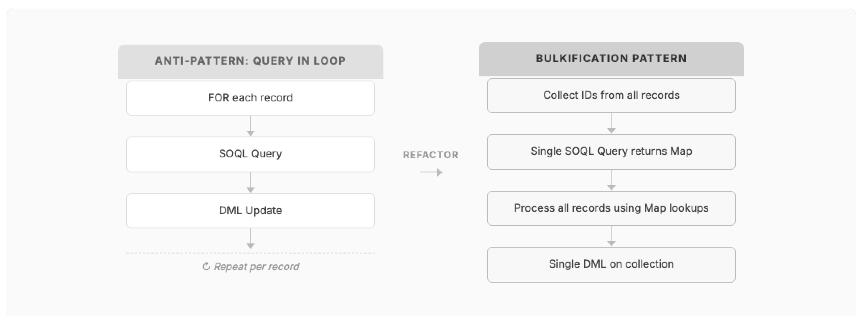This screenshot has width=868, height=322.
Task: Click the dashed line above Repeat per record
Action: tap(250, 253)
